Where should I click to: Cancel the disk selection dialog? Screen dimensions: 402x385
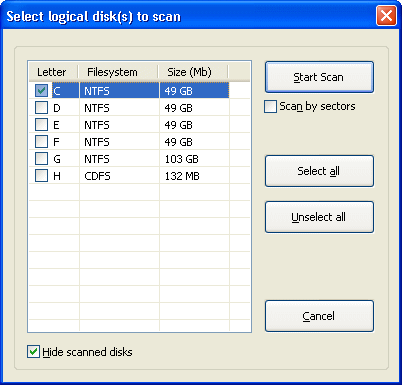tap(319, 316)
